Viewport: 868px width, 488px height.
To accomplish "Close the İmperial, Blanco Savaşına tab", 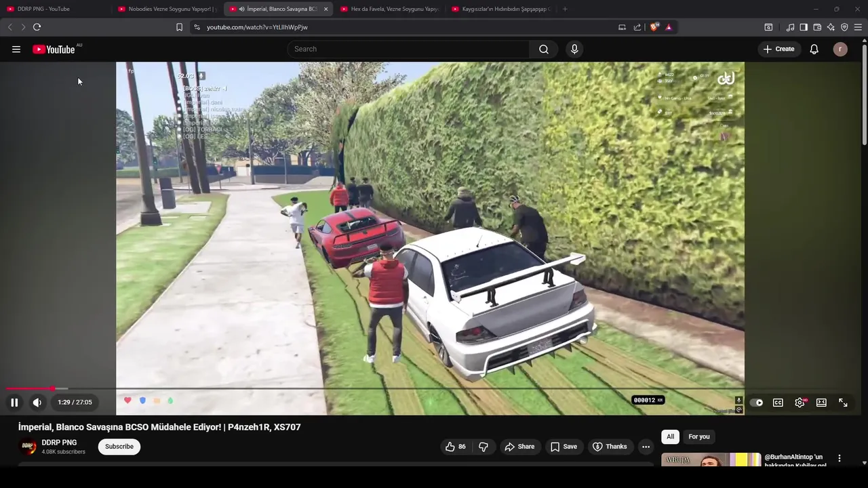I will tap(325, 9).
